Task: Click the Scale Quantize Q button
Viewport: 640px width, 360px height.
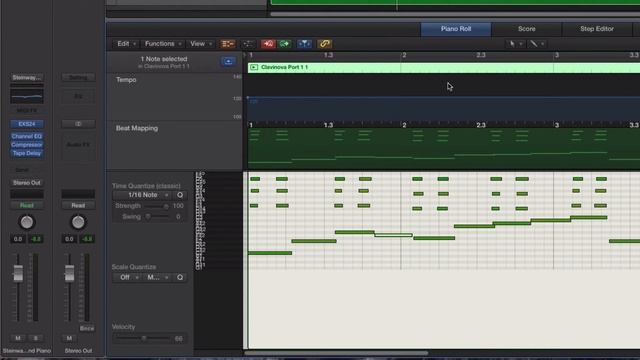Action: pos(180,277)
